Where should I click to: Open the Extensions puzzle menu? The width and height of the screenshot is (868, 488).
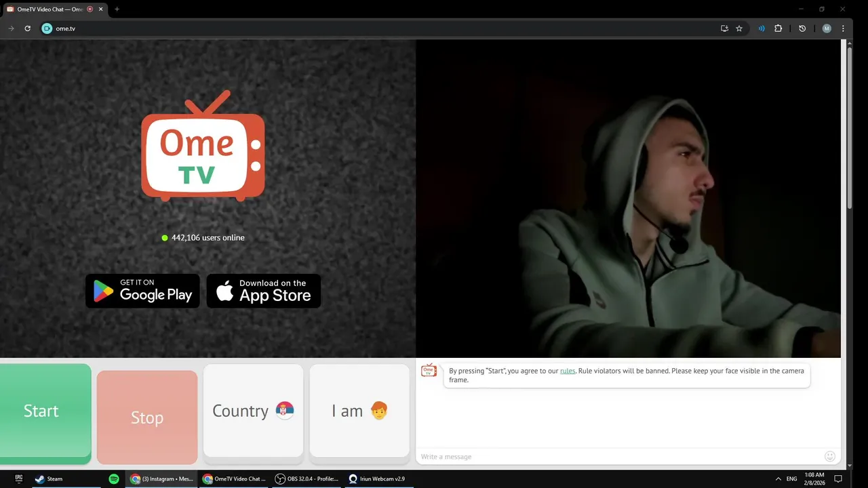click(778, 28)
